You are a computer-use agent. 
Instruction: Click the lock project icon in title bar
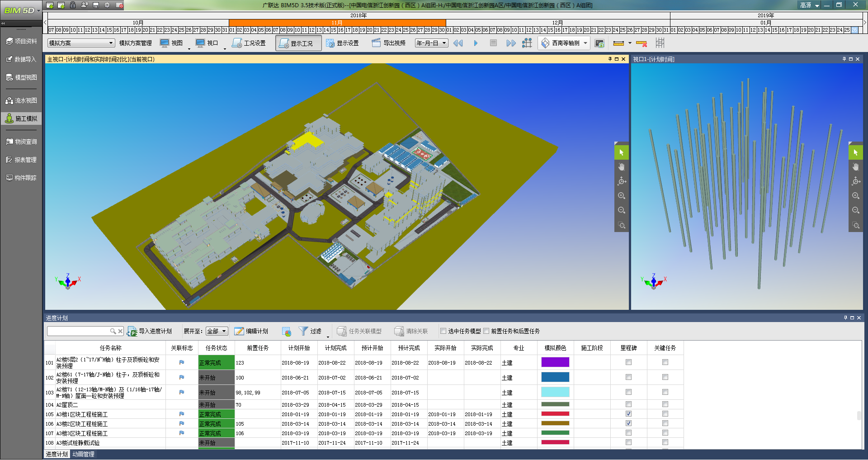click(73, 5)
